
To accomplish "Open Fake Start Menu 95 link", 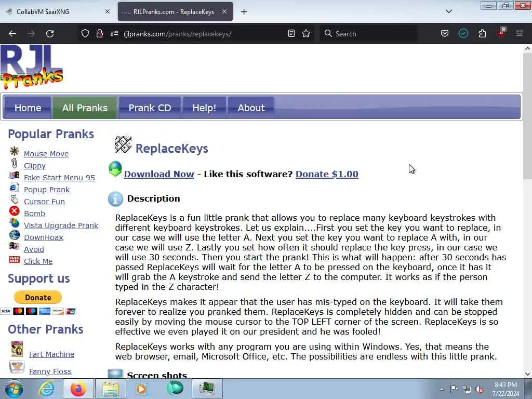I will [59, 178].
